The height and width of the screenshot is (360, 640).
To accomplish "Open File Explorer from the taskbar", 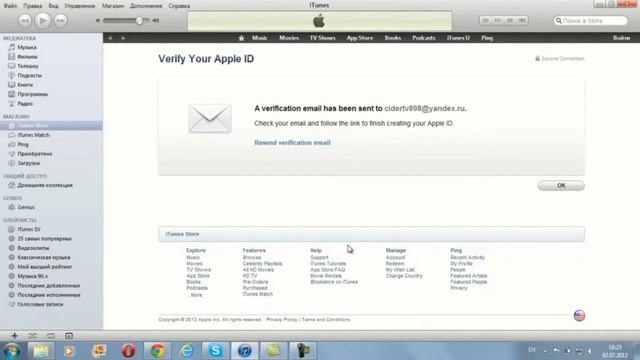I will pyautogui.click(x=41, y=351).
